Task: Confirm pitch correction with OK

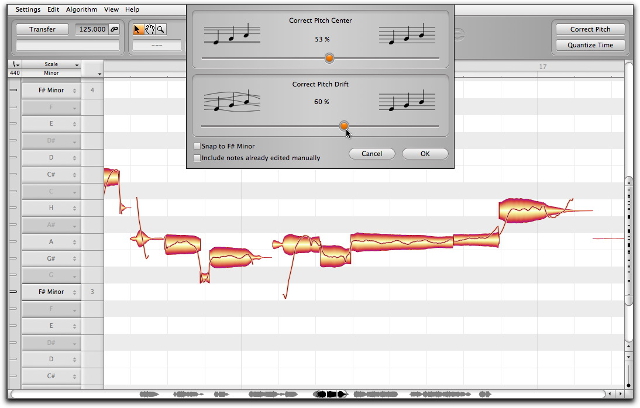Action: pyautogui.click(x=425, y=153)
